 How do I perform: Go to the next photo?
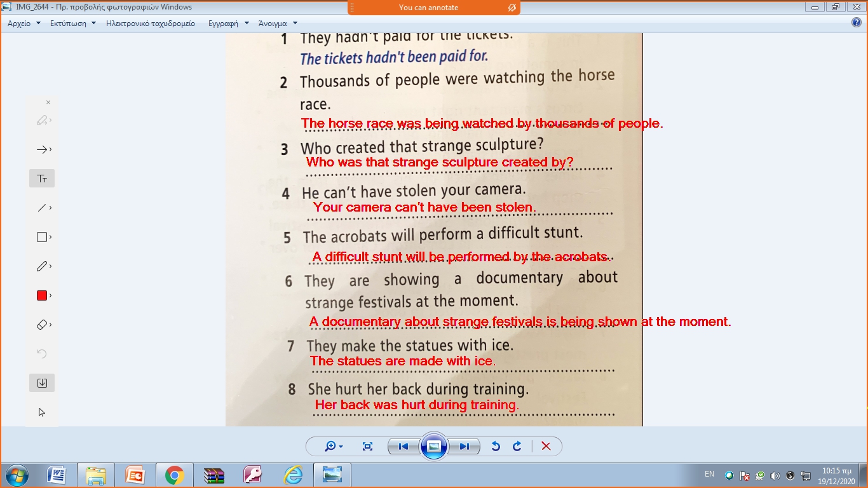[x=465, y=446]
